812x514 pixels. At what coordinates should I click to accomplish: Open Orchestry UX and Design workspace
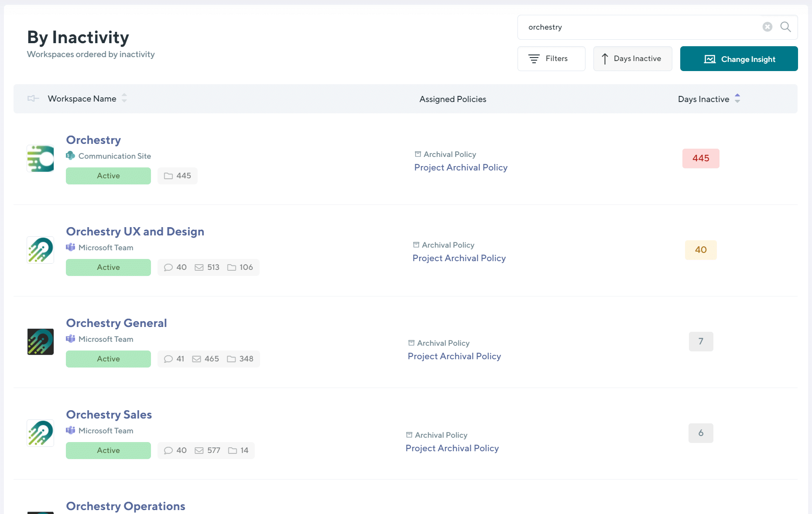(x=135, y=231)
